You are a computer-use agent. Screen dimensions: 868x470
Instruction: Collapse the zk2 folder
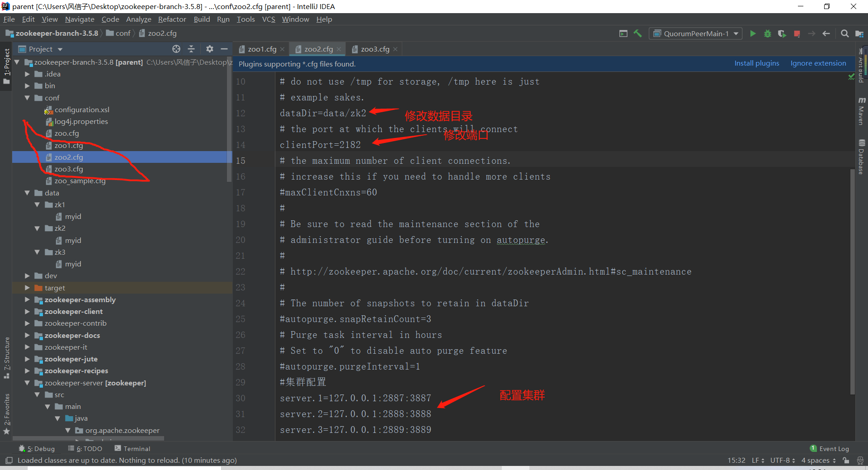[x=37, y=228]
